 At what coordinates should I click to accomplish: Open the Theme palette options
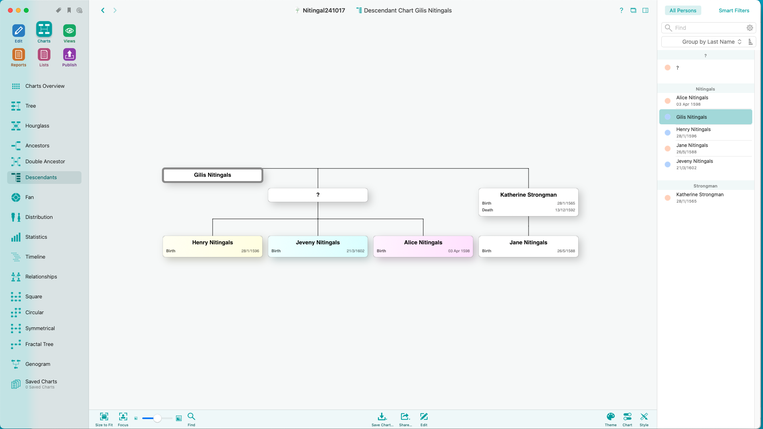pyautogui.click(x=611, y=417)
